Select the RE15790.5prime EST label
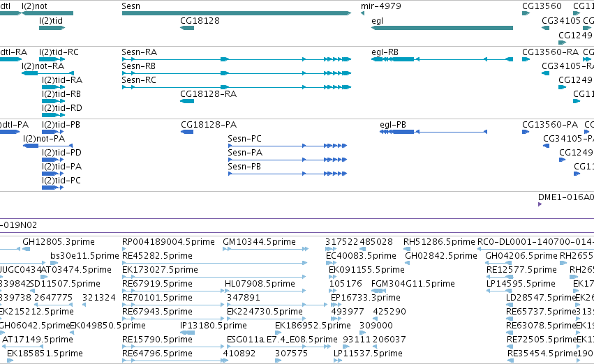 pos(157,340)
